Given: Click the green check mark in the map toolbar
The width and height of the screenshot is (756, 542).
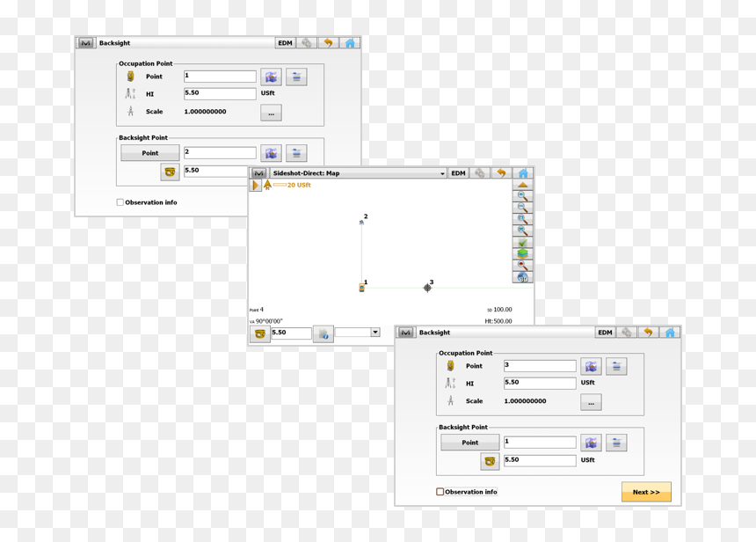Looking at the screenshot, I should click(522, 242).
